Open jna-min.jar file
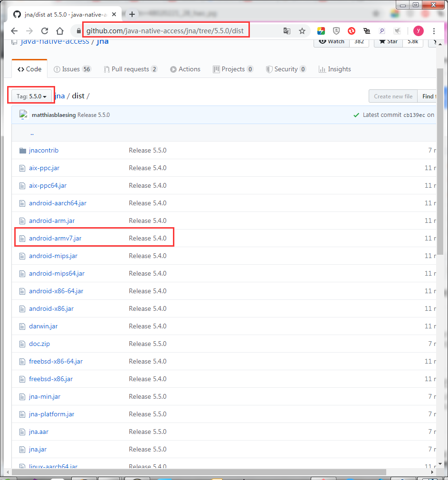 pos(44,397)
